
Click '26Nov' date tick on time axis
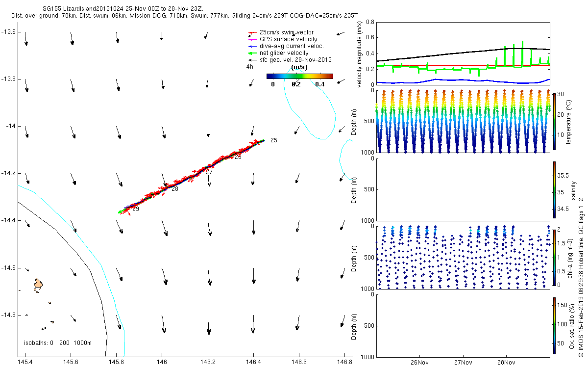420,363
